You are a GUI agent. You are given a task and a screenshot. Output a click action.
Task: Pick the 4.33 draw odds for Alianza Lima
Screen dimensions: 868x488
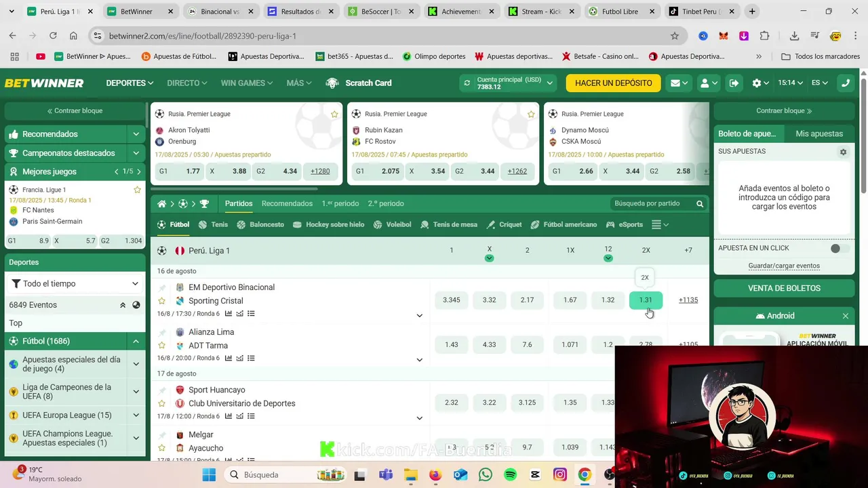489,345
